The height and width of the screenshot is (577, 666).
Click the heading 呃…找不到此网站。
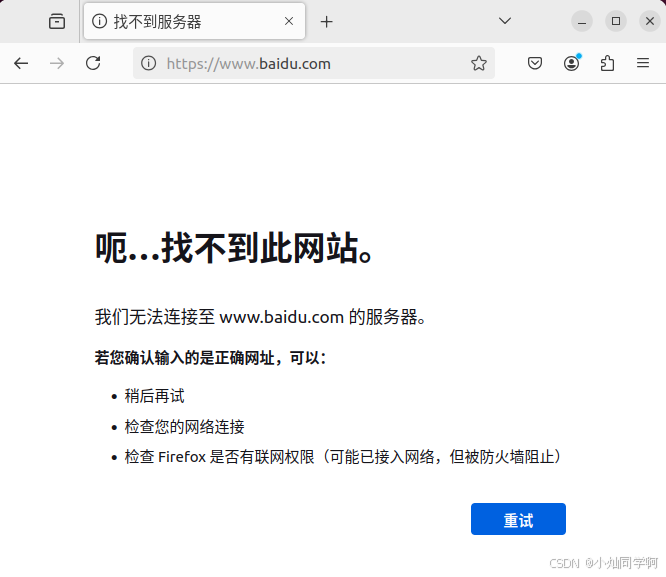234,248
